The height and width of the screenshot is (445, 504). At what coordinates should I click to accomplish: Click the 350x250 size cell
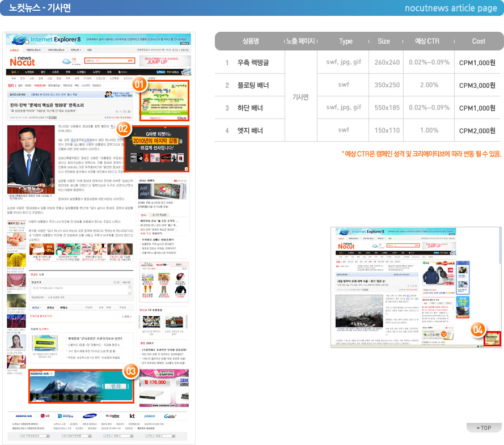[x=387, y=85]
